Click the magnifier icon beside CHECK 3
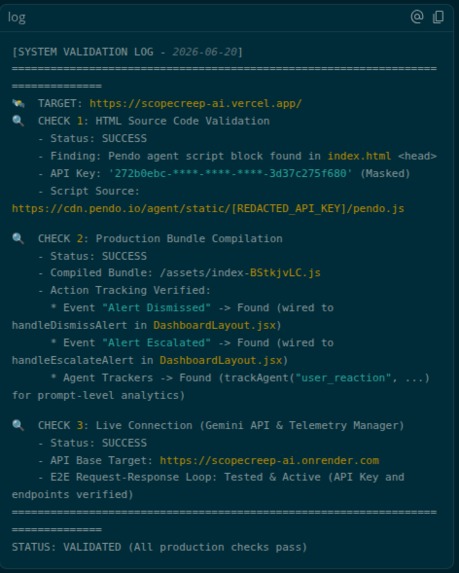This screenshot has height=573, width=459. tap(18, 425)
